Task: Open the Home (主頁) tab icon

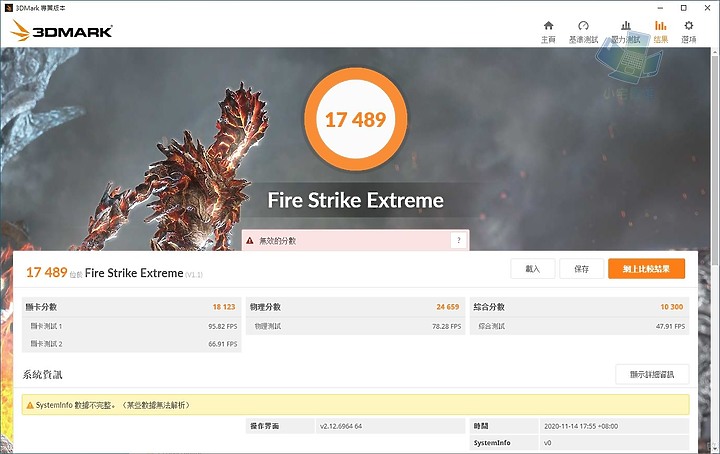Action: (x=548, y=26)
